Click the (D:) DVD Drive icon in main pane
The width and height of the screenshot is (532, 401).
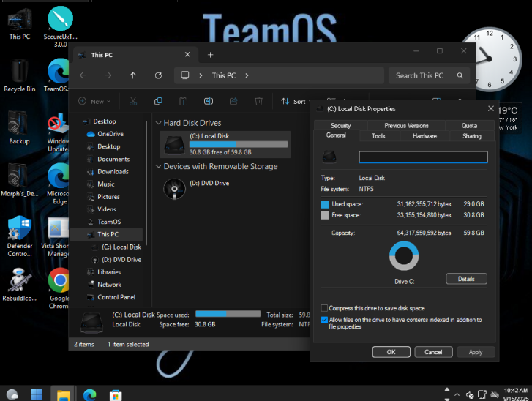tap(174, 188)
